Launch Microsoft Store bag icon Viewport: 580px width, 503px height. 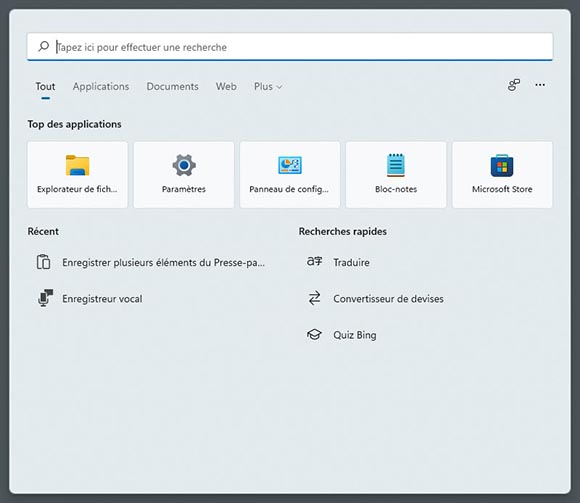[502, 165]
